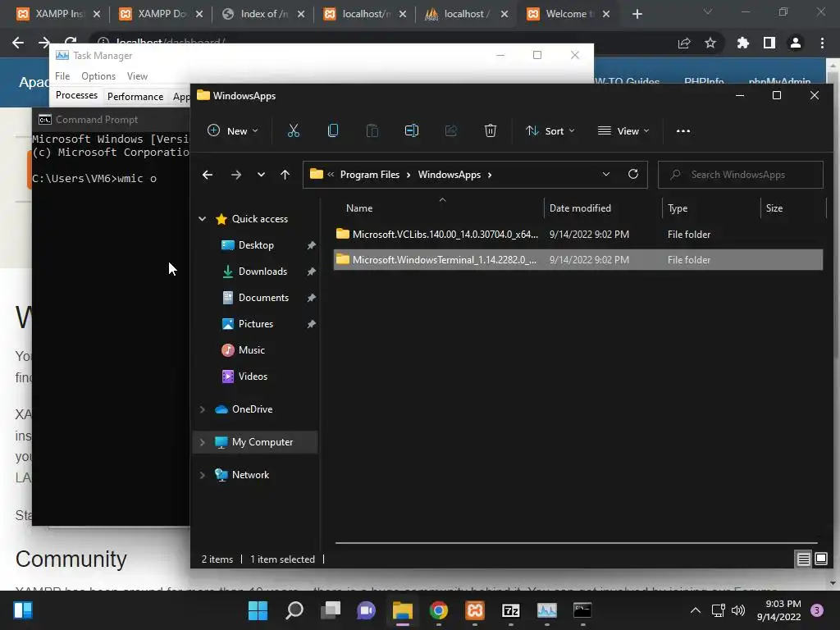
Task: Select Videos in navigation pane
Action: [253, 376]
